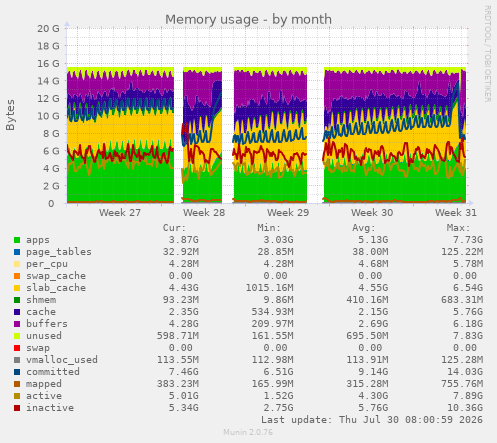Click the 'inactive' legend label
The image size is (497, 443).
[50, 408]
